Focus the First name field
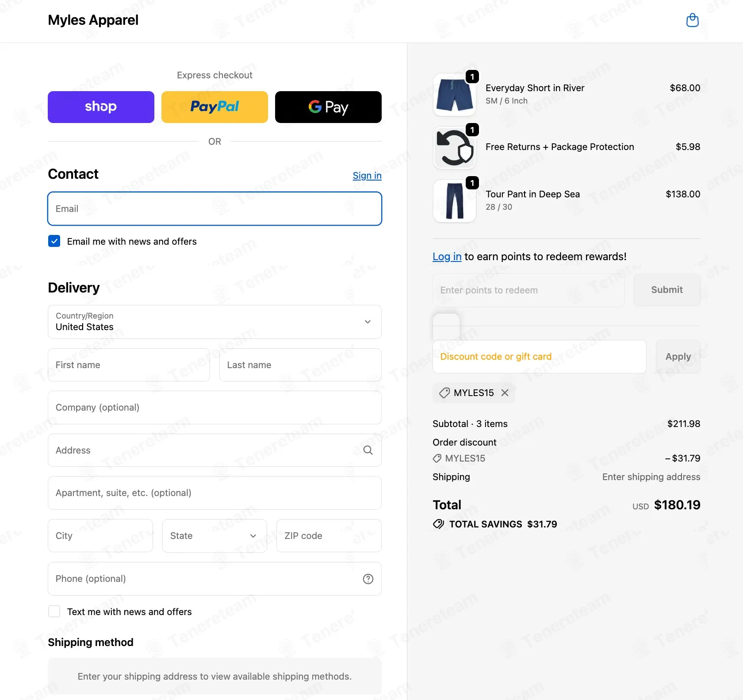 pos(129,365)
